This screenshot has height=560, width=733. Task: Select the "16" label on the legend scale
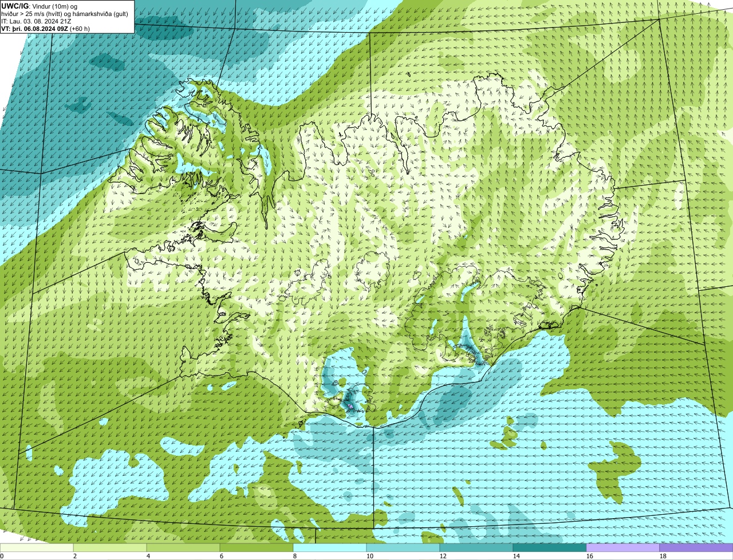click(x=590, y=556)
